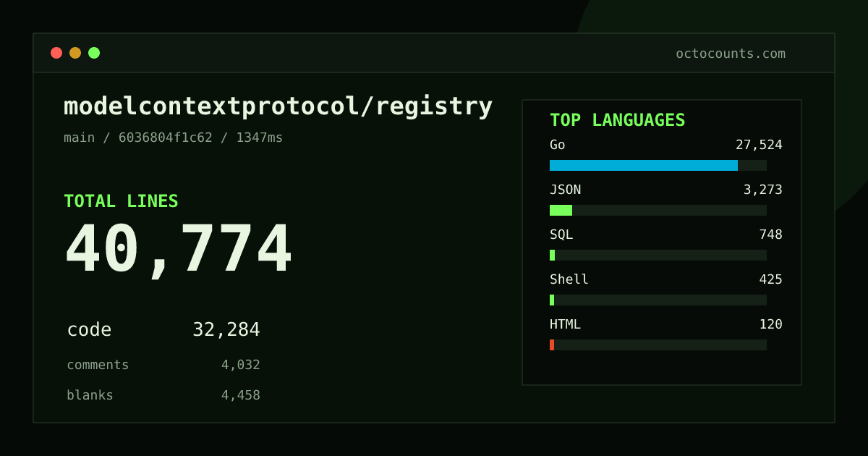
Task: Click the JSON line count 3,273
Action: [763, 190]
